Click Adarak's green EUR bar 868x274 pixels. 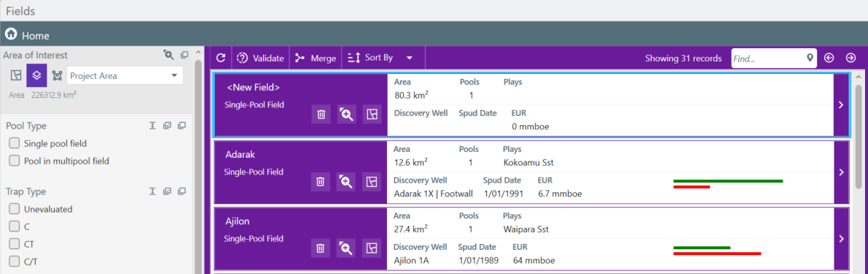tap(728, 181)
